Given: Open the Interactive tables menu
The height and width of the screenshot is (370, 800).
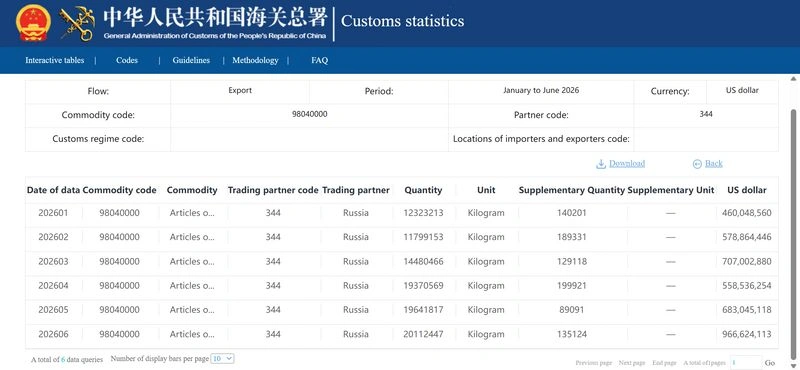Looking at the screenshot, I should click(x=55, y=60).
